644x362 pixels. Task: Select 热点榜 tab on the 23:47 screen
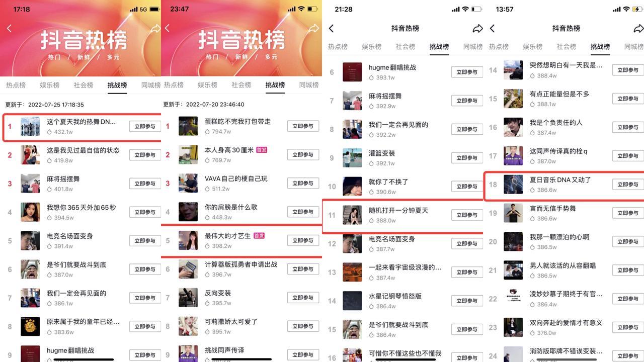[x=174, y=85]
